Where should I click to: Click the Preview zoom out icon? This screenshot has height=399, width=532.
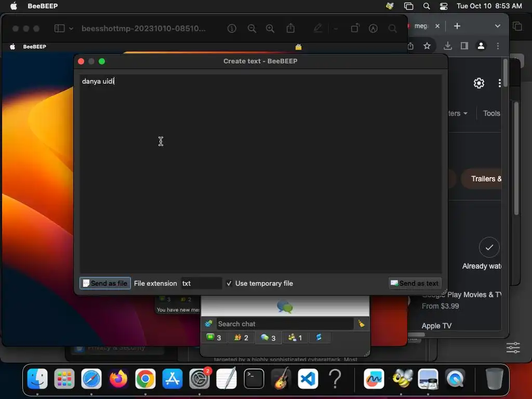pos(252,29)
